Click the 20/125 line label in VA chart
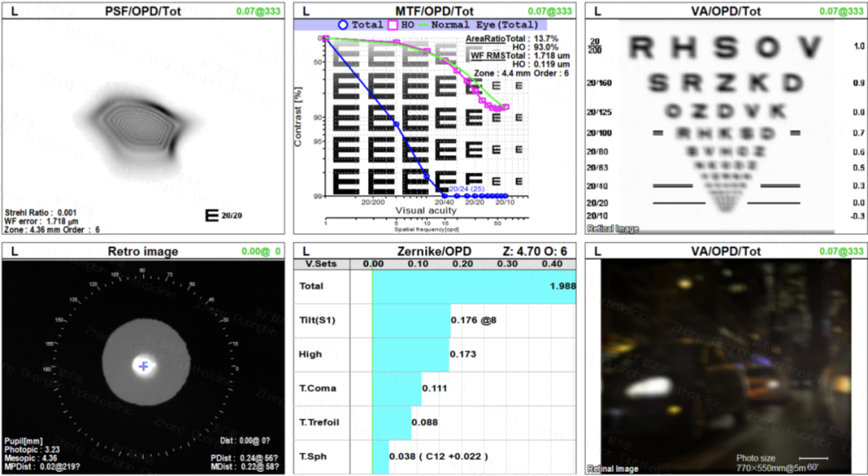 click(599, 112)
